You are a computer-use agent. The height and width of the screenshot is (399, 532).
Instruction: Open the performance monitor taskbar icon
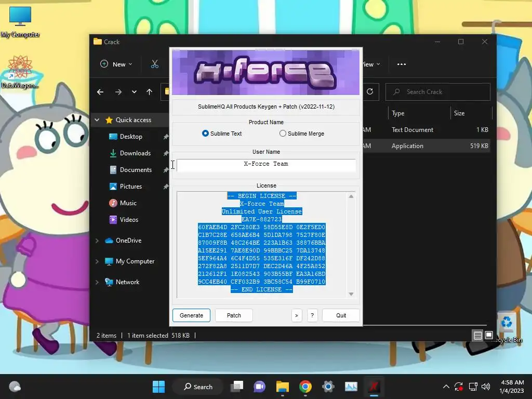[x=351, y=387]
